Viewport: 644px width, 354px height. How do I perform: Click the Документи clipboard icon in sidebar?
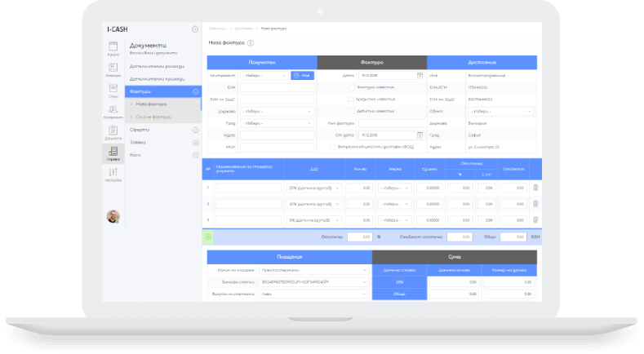coord(113,134)
